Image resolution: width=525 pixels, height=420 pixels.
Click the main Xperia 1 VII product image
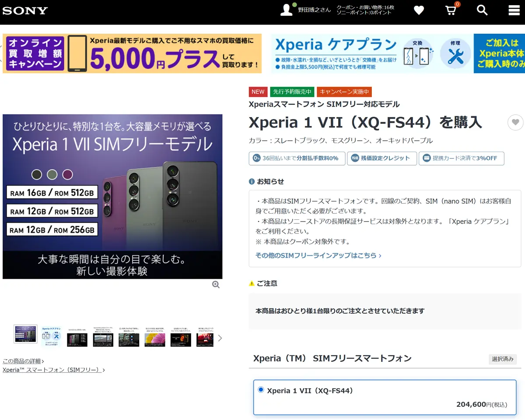(x=112, y=197)
